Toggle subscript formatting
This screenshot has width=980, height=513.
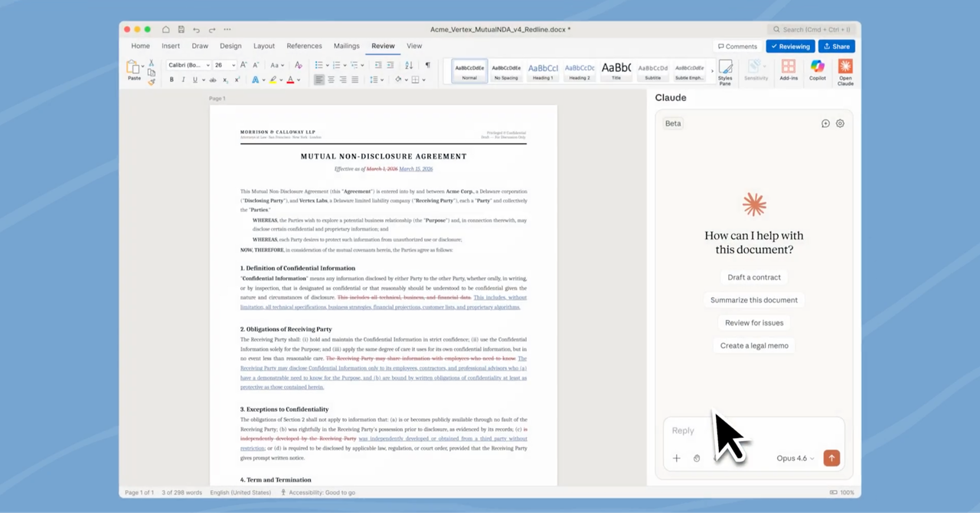coord(225,80)
